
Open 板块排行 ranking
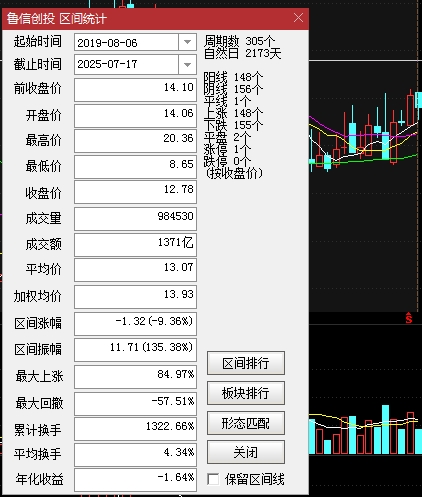(246, 393)
